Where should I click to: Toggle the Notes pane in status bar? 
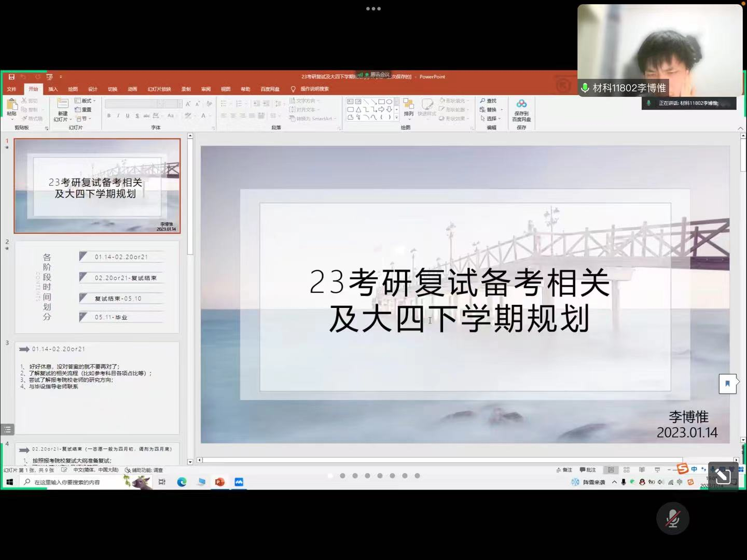pos(564,470)
